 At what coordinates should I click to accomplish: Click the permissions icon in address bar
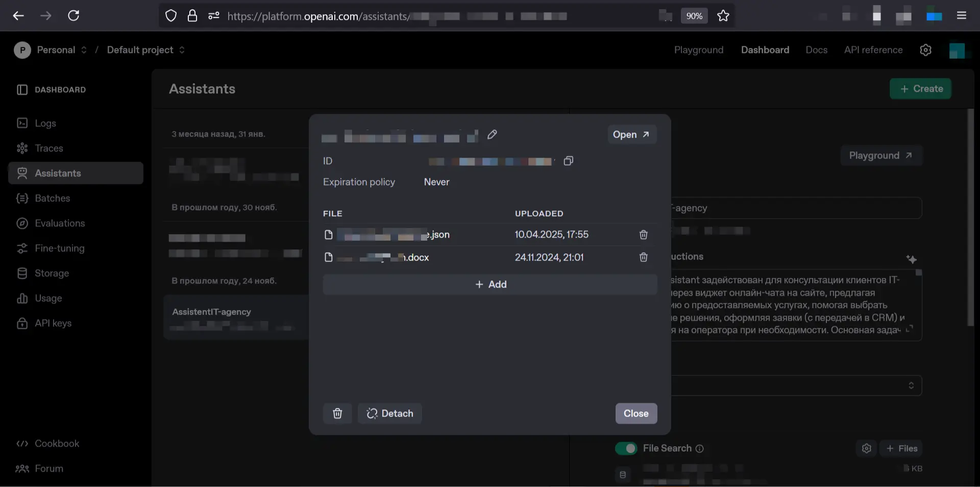[214, 16]
